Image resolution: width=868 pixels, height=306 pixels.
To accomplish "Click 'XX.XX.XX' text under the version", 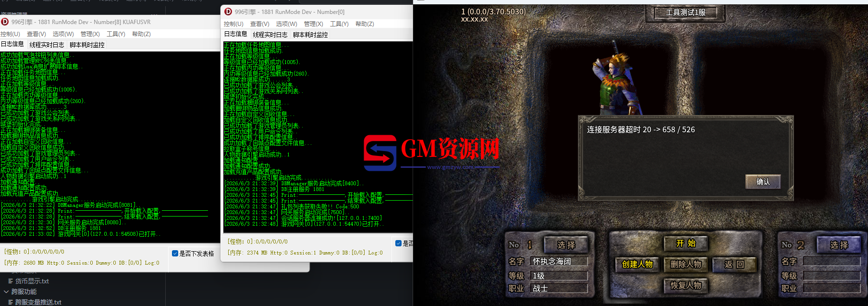I will click(x=474, y=20).
